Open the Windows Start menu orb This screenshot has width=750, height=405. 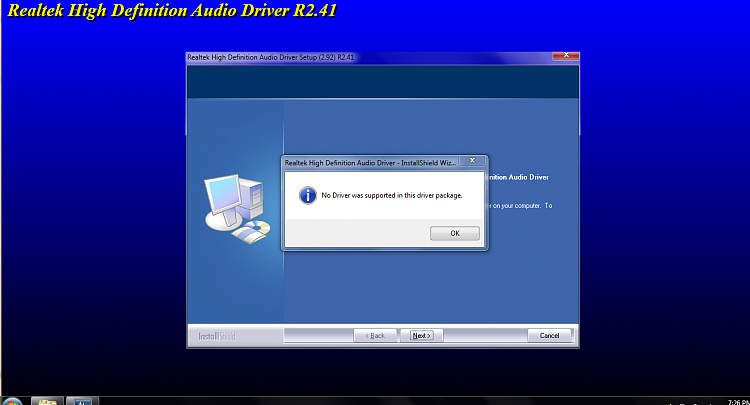coord(11,402)
